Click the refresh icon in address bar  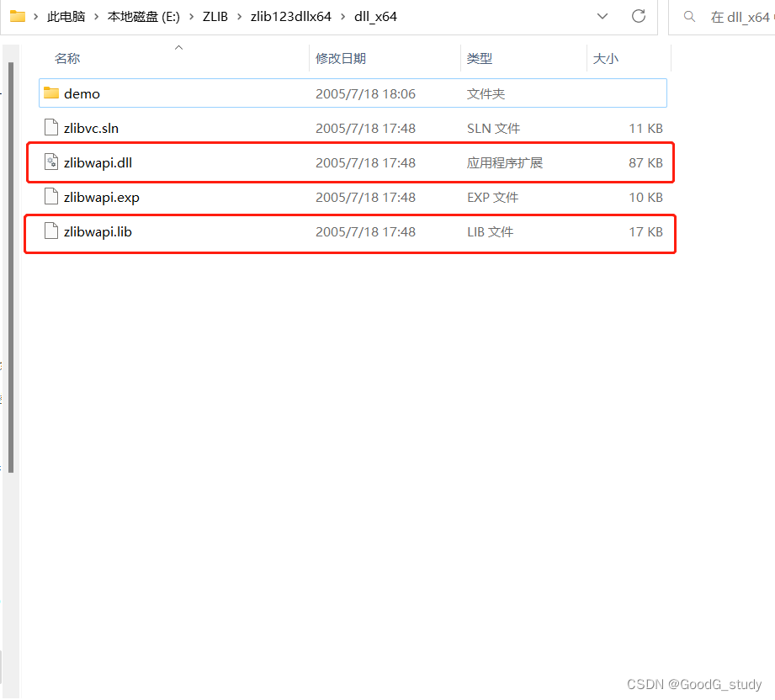coord(639,16)
